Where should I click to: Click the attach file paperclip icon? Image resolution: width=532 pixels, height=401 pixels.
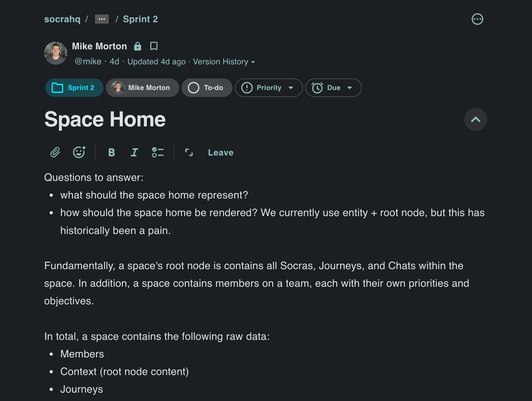click(x=55, y=152)
